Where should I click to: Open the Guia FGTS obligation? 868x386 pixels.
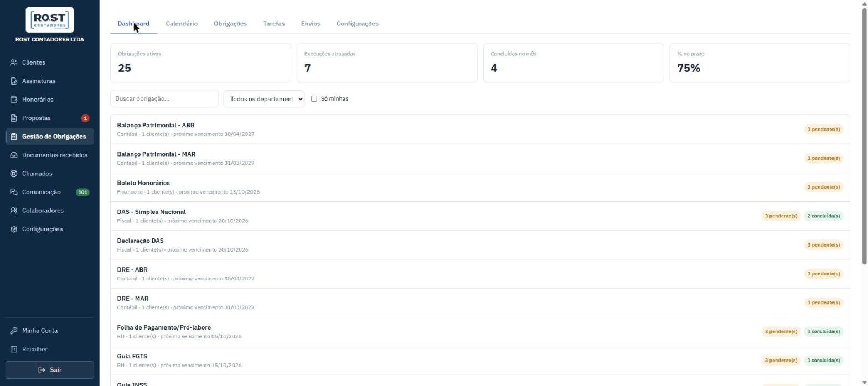tap(480, 361)
